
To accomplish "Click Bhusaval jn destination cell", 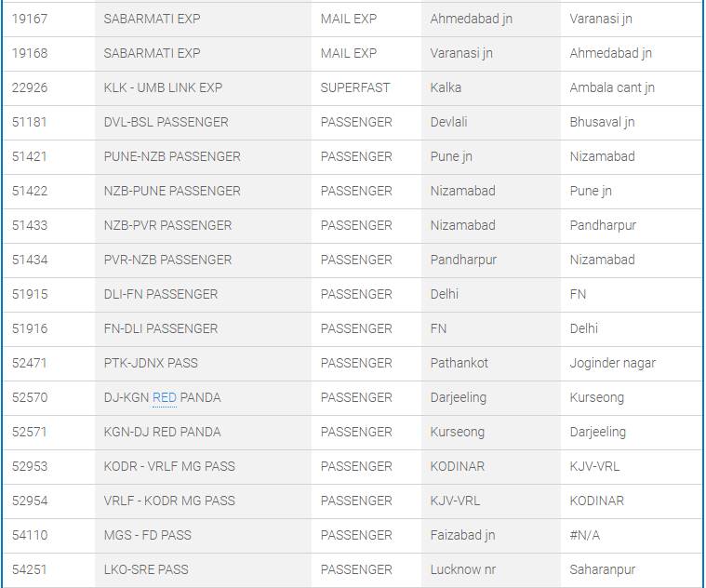I will tap(602, 122).
